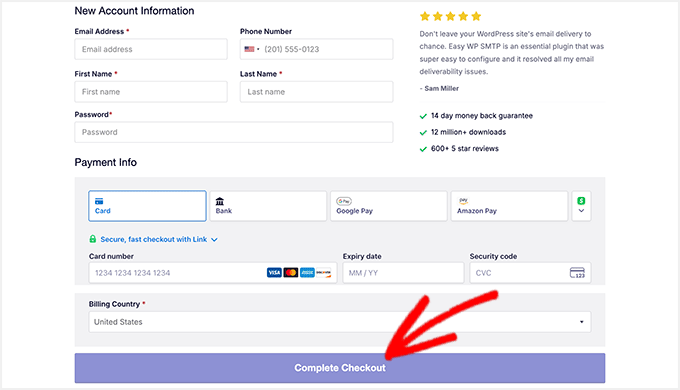Screen dimensions: 680x390
Task: Select the Card payment tab
Action: coord(147,206)
